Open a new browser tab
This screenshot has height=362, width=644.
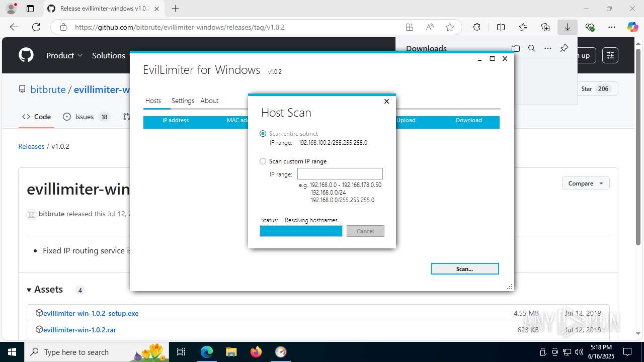coord(175,9)
